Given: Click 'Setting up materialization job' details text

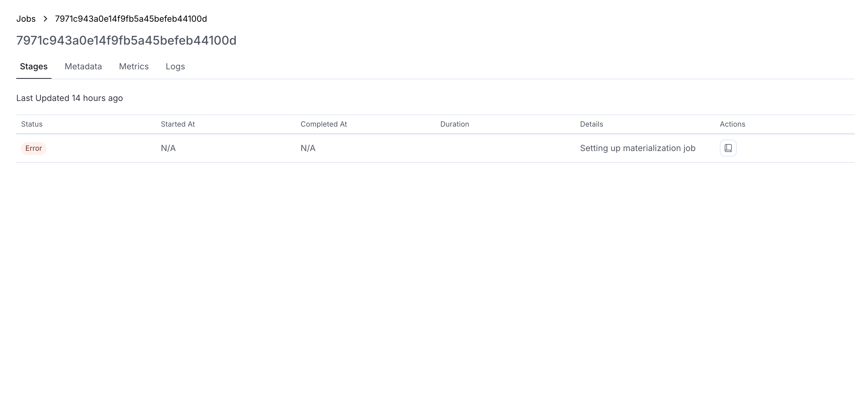Looking at the screenshot, I should 638,148.
